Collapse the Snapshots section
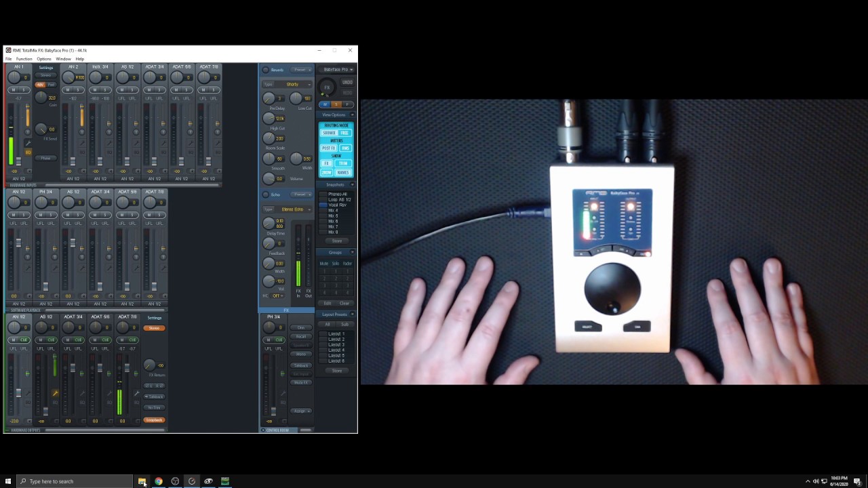 (352, 184)
